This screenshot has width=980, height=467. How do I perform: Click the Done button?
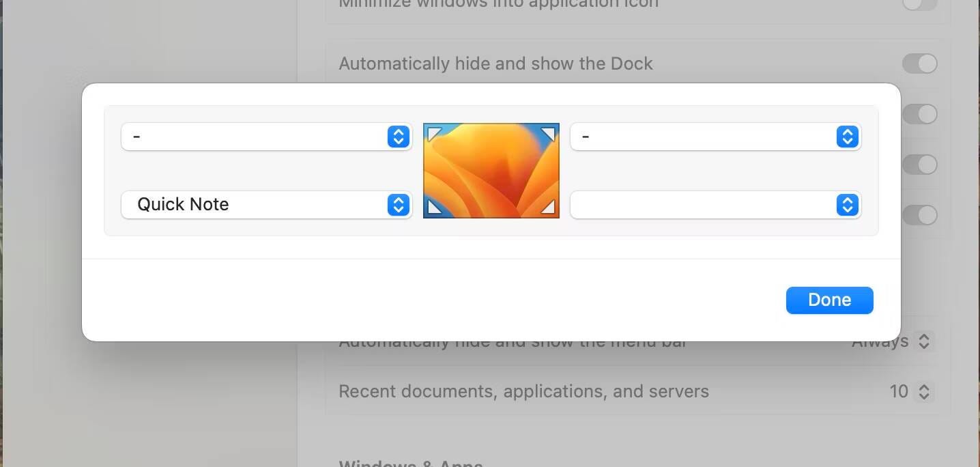tap(829, 300)
